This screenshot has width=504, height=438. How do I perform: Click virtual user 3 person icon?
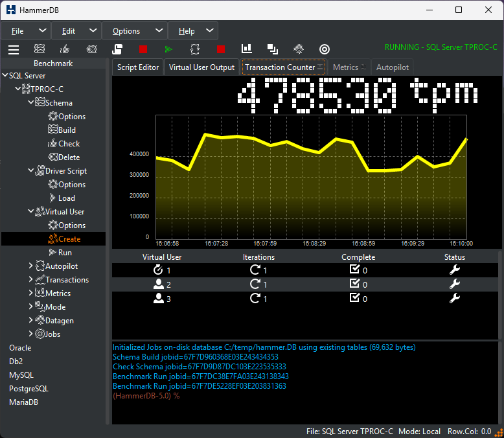159,298
